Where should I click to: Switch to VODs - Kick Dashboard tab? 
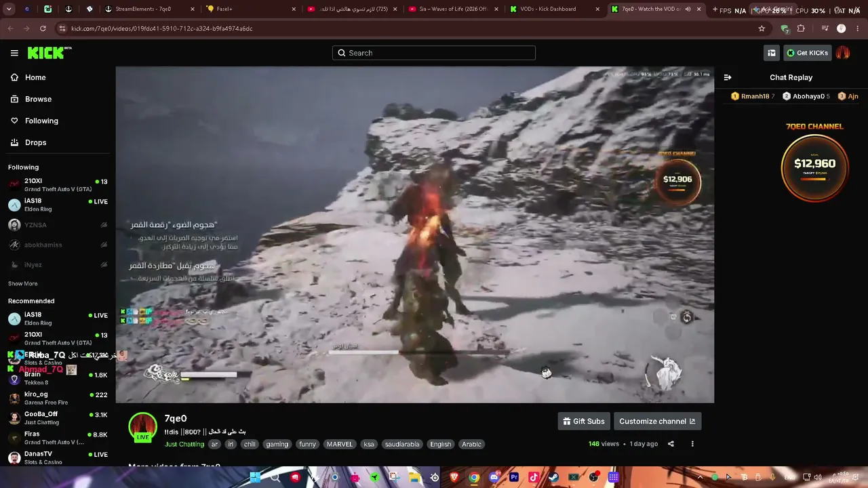(x=555, y=9)
